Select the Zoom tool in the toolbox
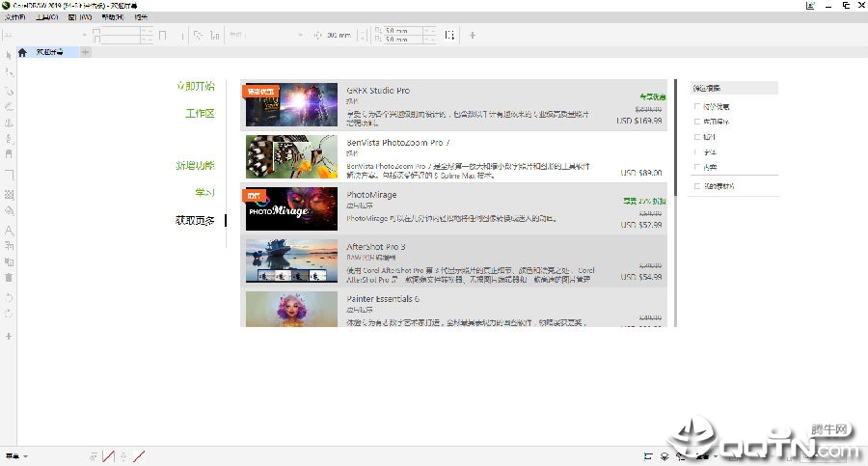868x466 pixels. click(x=9, y=106)
